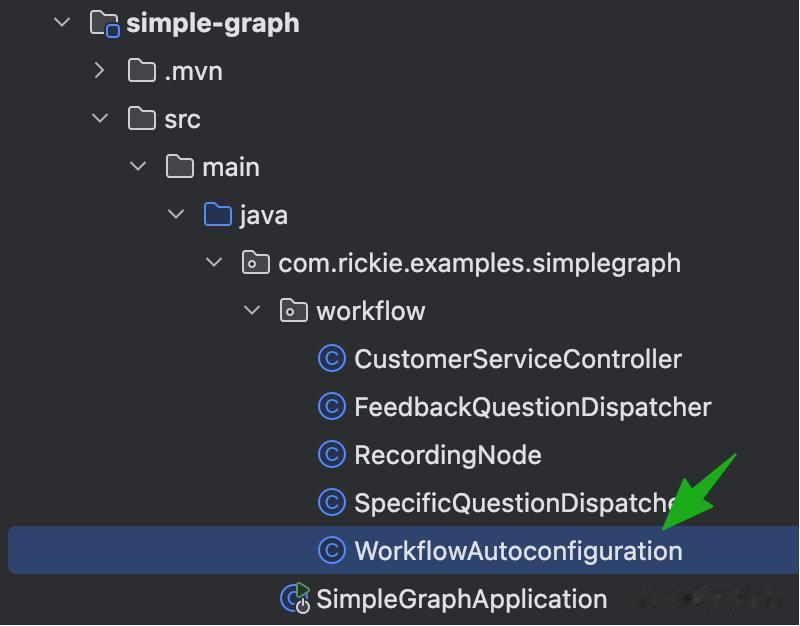The width and height of the screenshot is (800, 626).
Task: Click the main folder icon
Action: pos(180,167)
